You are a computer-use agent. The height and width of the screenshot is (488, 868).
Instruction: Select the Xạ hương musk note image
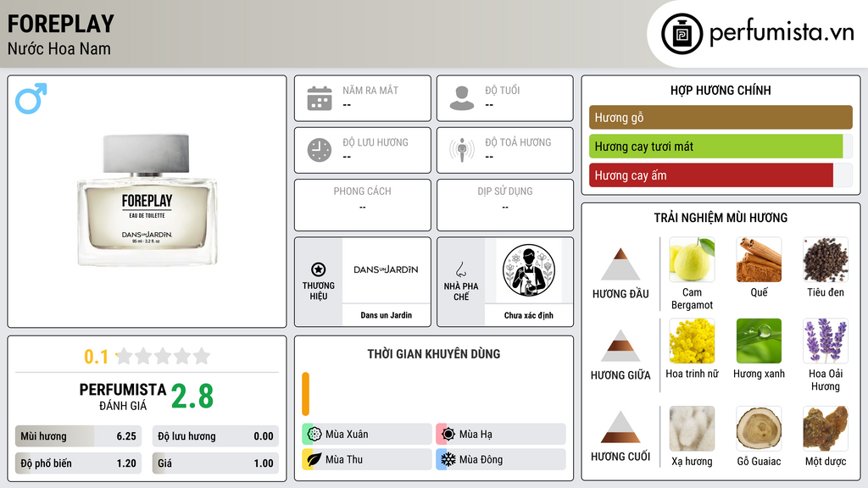[x=692, y=429]
